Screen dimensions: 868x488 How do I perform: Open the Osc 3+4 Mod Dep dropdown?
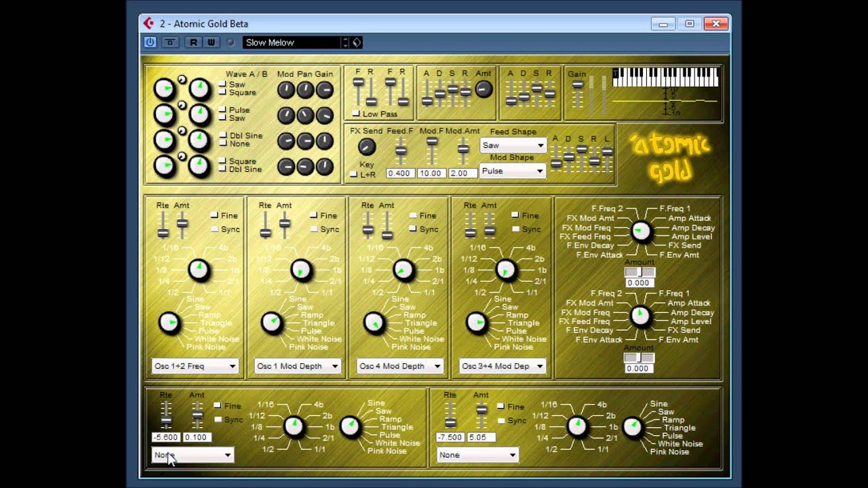pos(502,366)
